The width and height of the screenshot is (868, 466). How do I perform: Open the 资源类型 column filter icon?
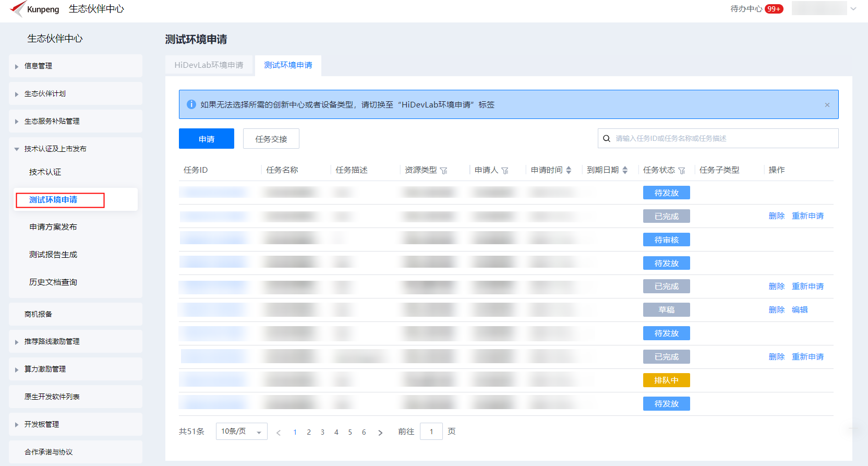pos(444,171)
